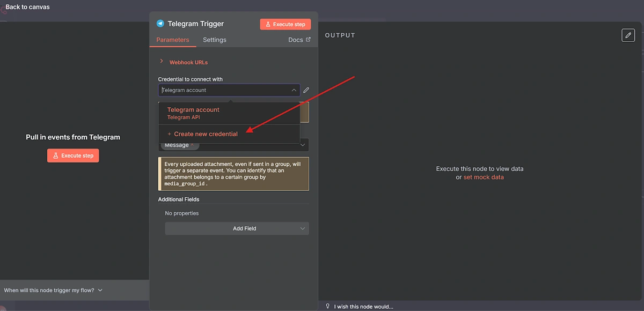
Task: Open the Credential to connect with dropdown
Action: (229, 90)
